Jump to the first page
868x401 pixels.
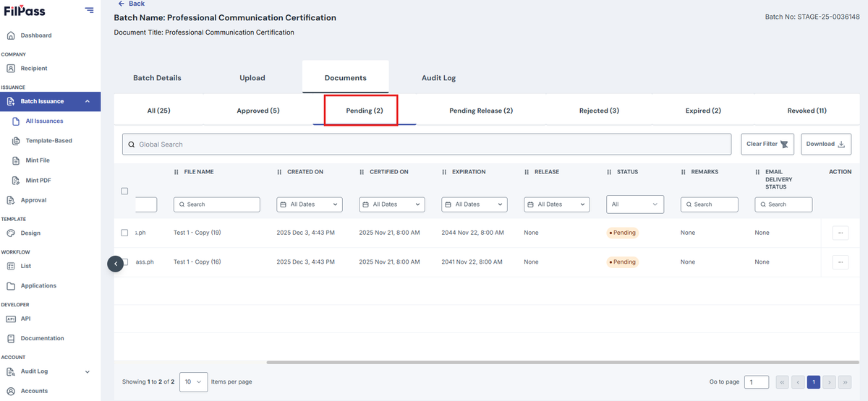(x=782, y=381)
